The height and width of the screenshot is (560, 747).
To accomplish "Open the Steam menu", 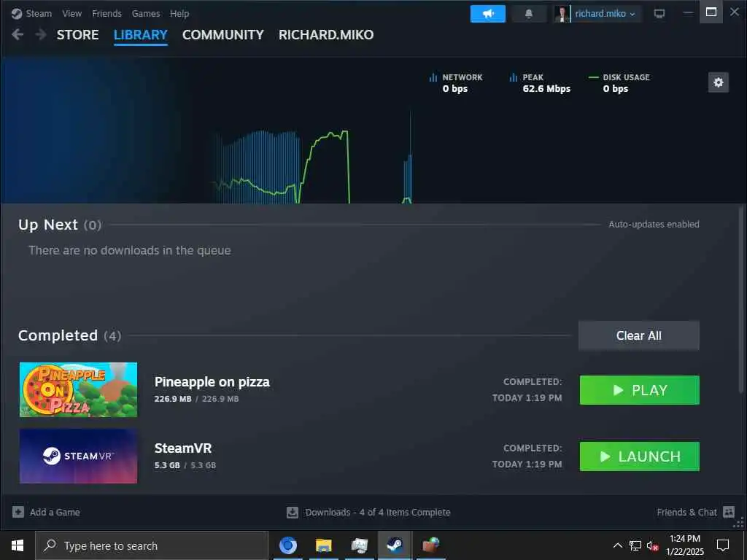I will click(x=39, y=13).
